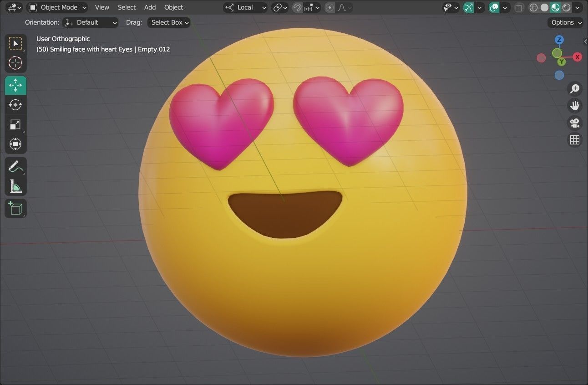Switch to material preview shading

(555, 7)
